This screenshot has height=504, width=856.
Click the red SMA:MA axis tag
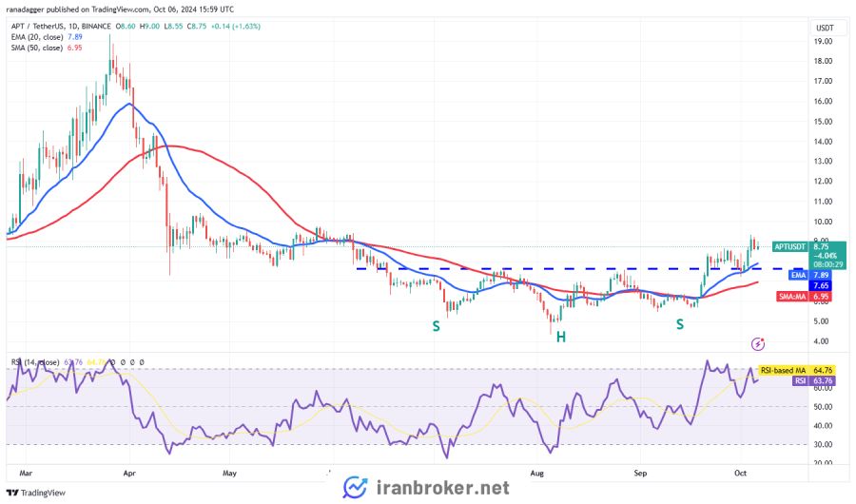point(792,297)
